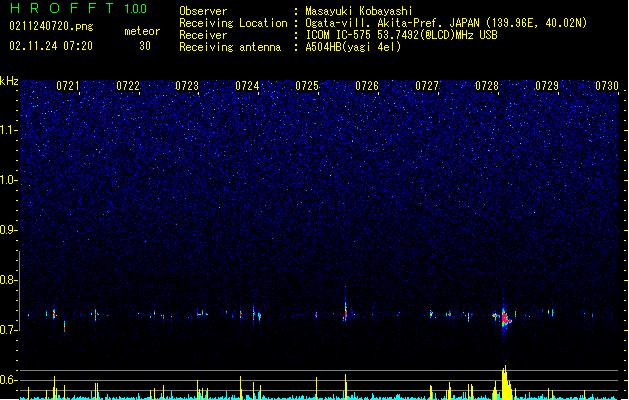Click the 0723 time marker
Image resolution: width=629 pixels, height=400 pixels.
pyautogui.click(x=187, y=86)
